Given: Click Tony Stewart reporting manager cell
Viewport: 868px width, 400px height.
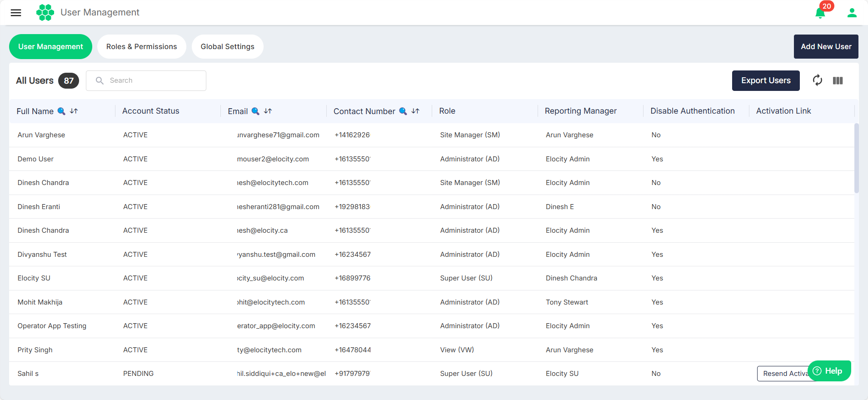Looking at the screenshot, I should tap(567, 302).
